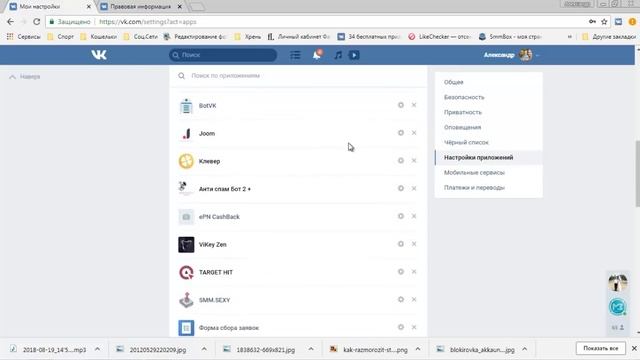Viewport: 640px width, 360px height.
Task: Focus the VK header search field
Action: point(223,55)
